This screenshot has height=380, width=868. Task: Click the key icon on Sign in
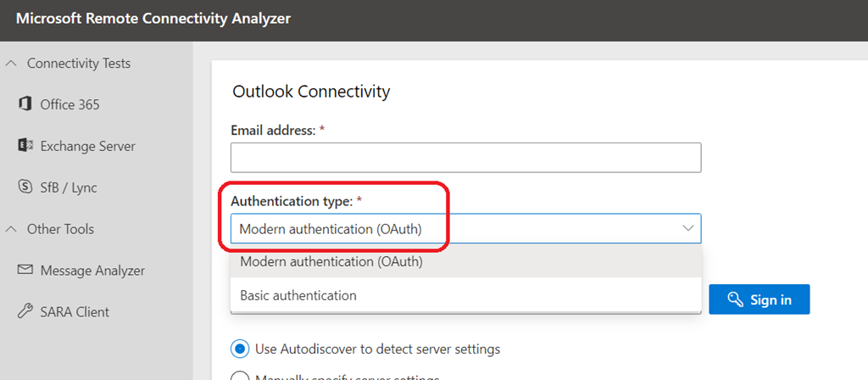click(734, 300)
